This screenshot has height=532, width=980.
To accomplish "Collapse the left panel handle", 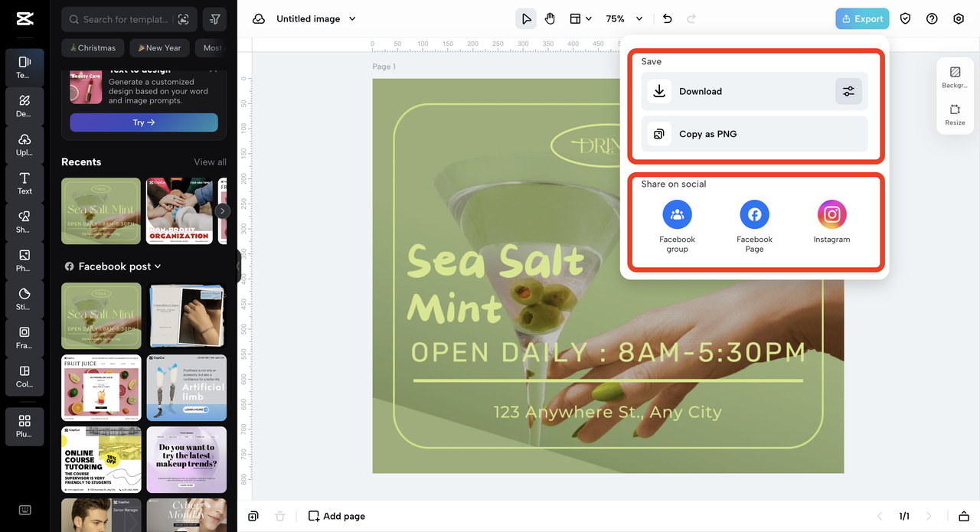I will (238, 266).
